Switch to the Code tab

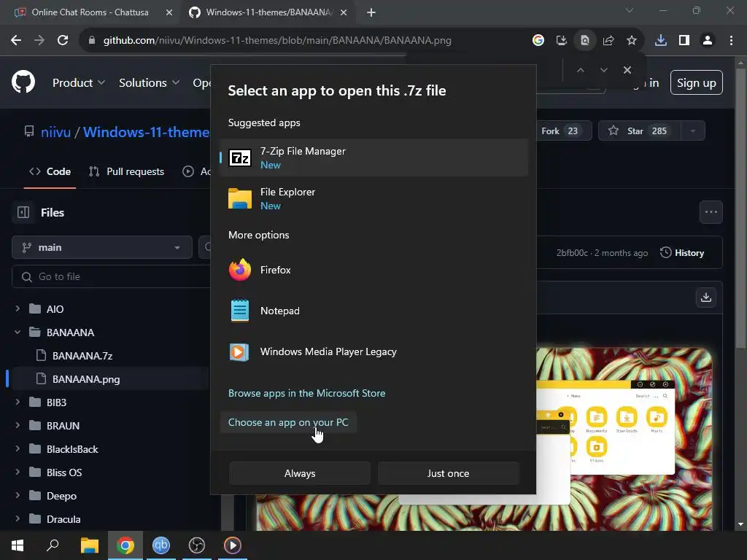50,171
